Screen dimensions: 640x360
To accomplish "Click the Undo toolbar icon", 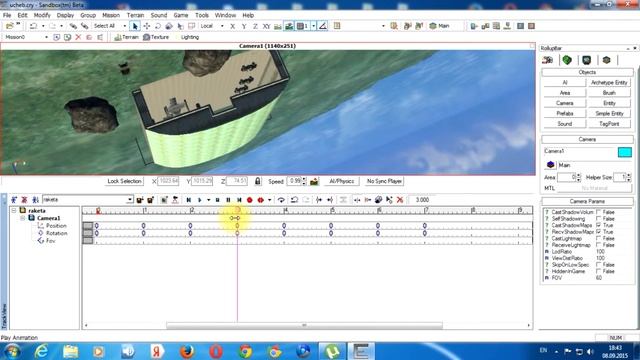I will pyautogui.click(x=33, y=26).
